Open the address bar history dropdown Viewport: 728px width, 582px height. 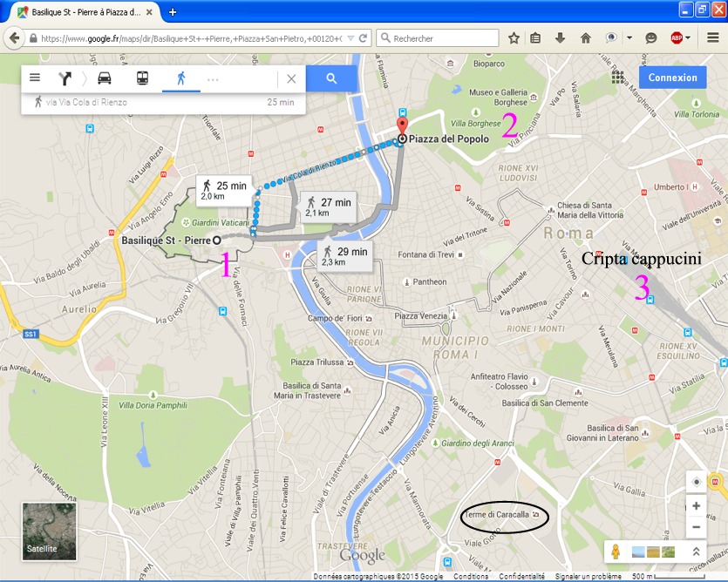(x=351, y=38)
